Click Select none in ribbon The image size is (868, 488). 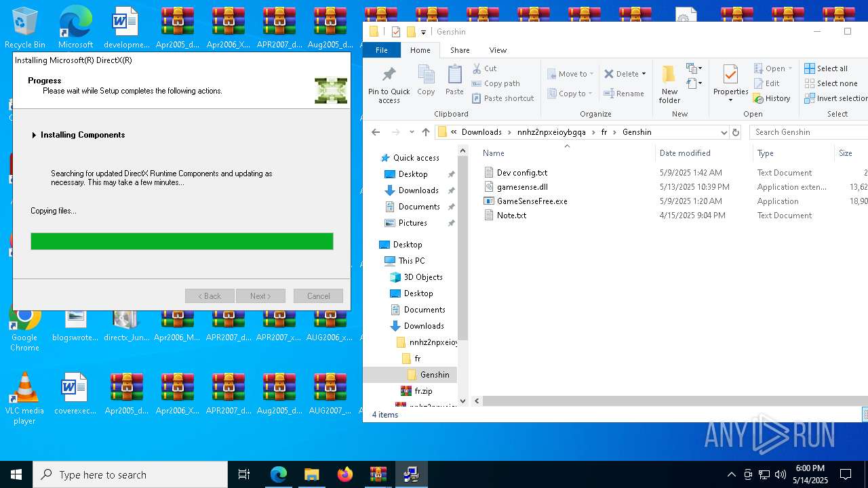pos(831,83)
